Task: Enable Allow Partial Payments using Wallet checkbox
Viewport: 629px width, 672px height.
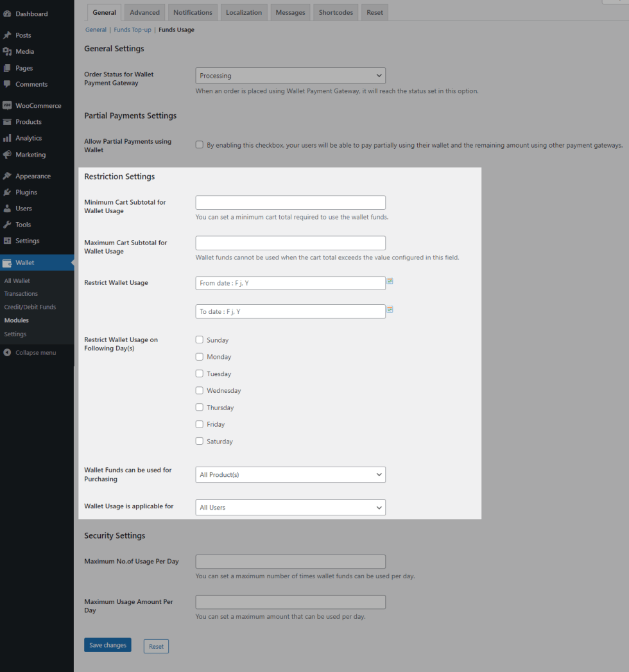Action: tap(199, 145)
